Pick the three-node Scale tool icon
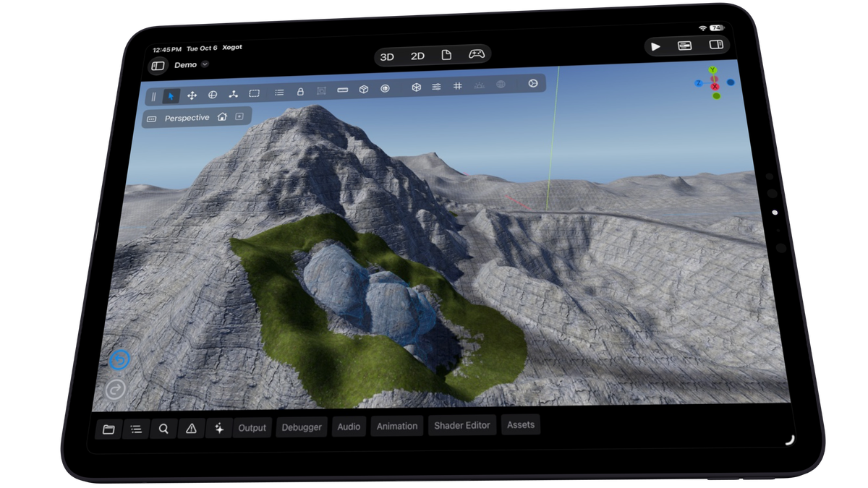This screenshot has height=488, width=868. (x=234, y=94)
